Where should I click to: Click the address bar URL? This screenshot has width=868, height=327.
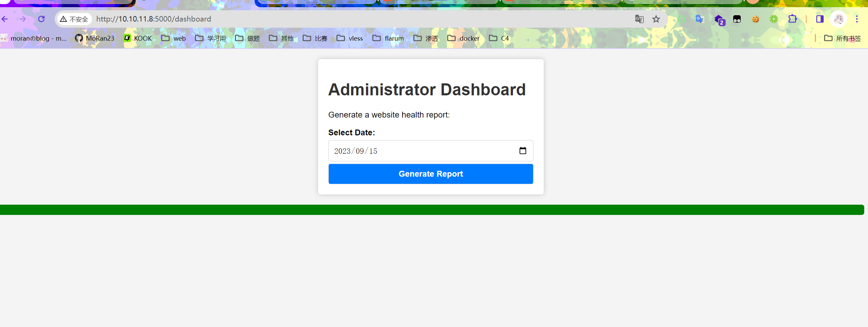coord(154,19)
